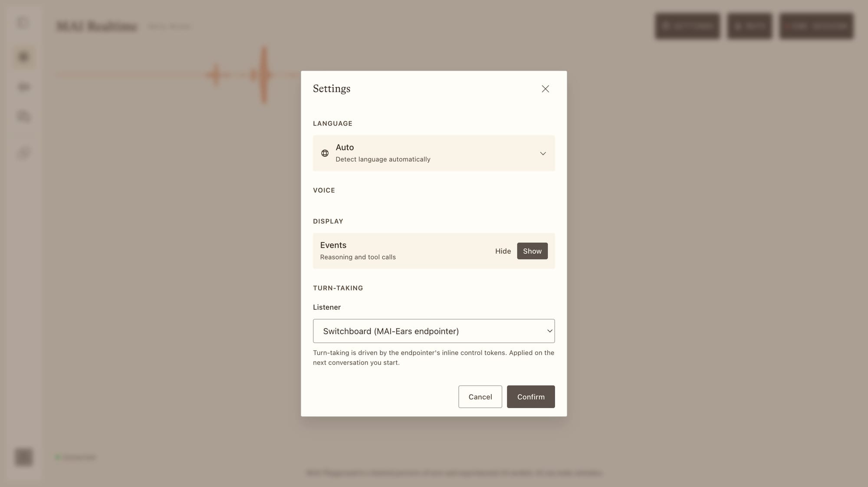Click the tall orange waveform spike
The height and width of the screenshot is (487, 868).
tap(264, 75)
